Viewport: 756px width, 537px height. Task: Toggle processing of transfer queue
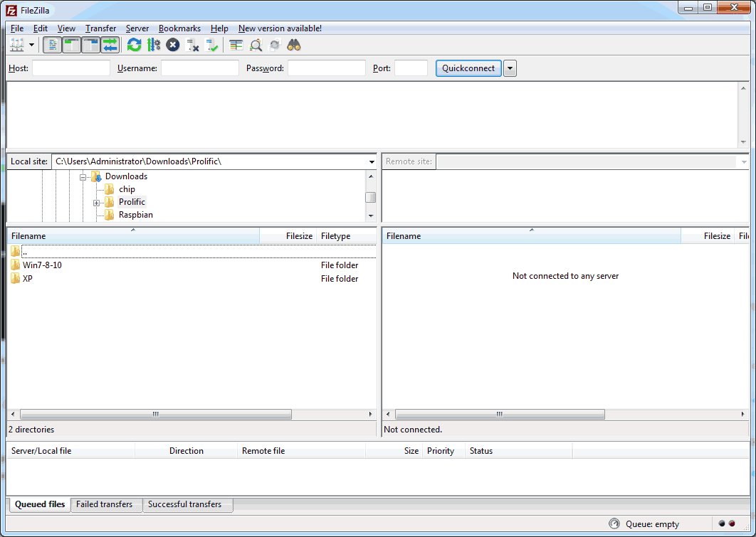(154, 46)
